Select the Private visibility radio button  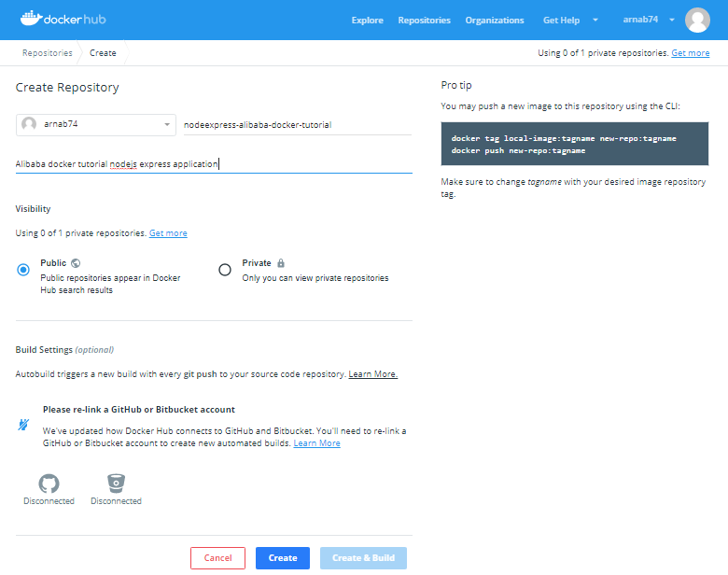[x=225, y=270]
